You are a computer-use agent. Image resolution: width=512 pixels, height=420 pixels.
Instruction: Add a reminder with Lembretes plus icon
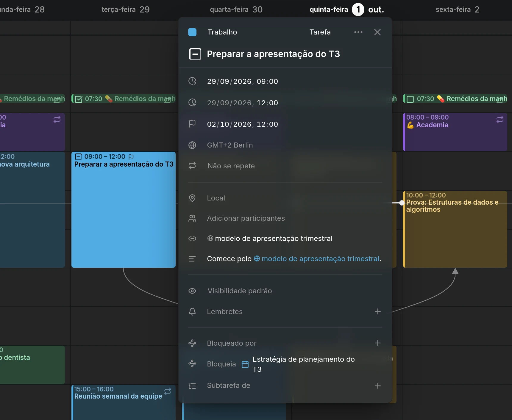coord(378,311)
